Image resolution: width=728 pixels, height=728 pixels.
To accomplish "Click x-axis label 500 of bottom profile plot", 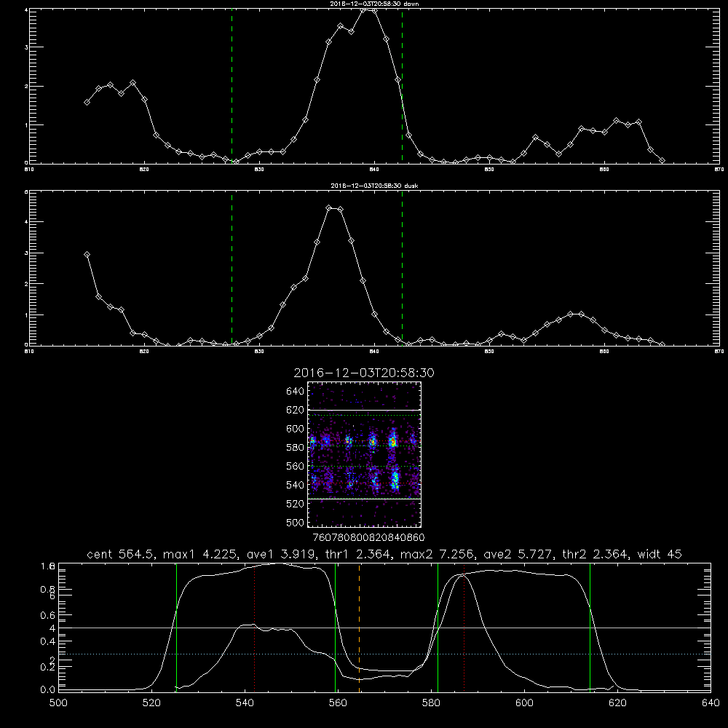I will [x=58, y=703].
